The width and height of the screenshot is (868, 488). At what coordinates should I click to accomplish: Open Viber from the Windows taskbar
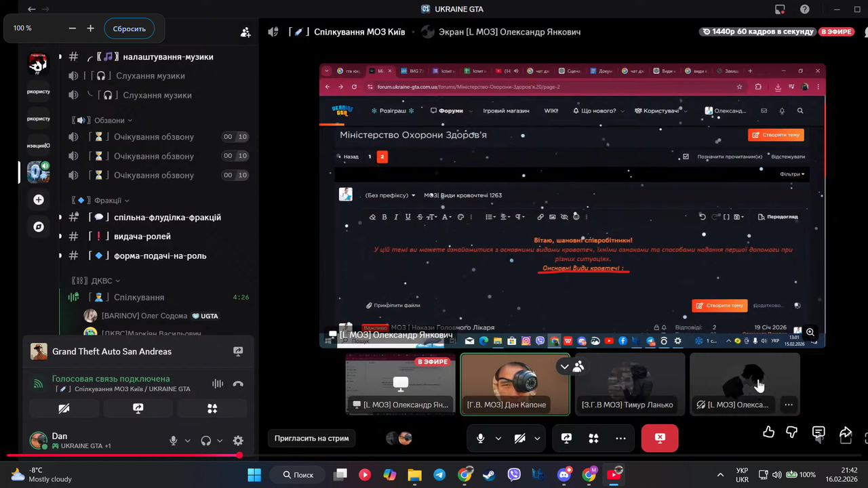tap(513, 475)
